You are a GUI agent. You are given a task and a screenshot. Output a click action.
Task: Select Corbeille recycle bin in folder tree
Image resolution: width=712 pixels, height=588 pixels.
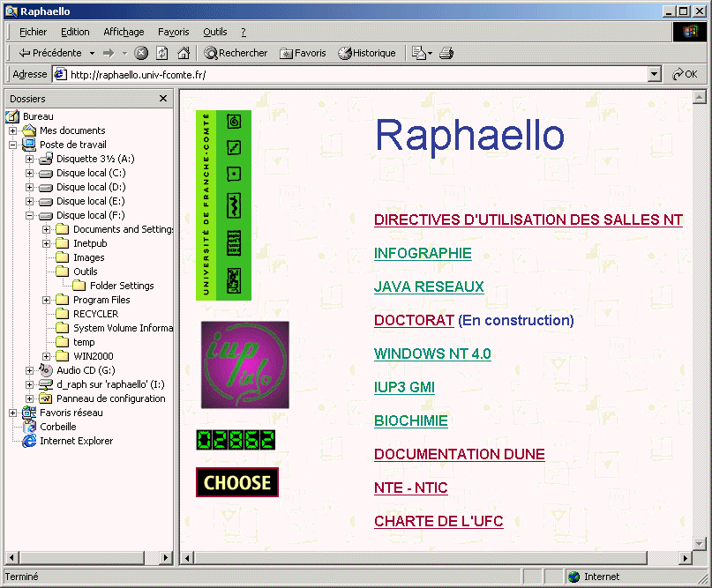tap(57, 427)
